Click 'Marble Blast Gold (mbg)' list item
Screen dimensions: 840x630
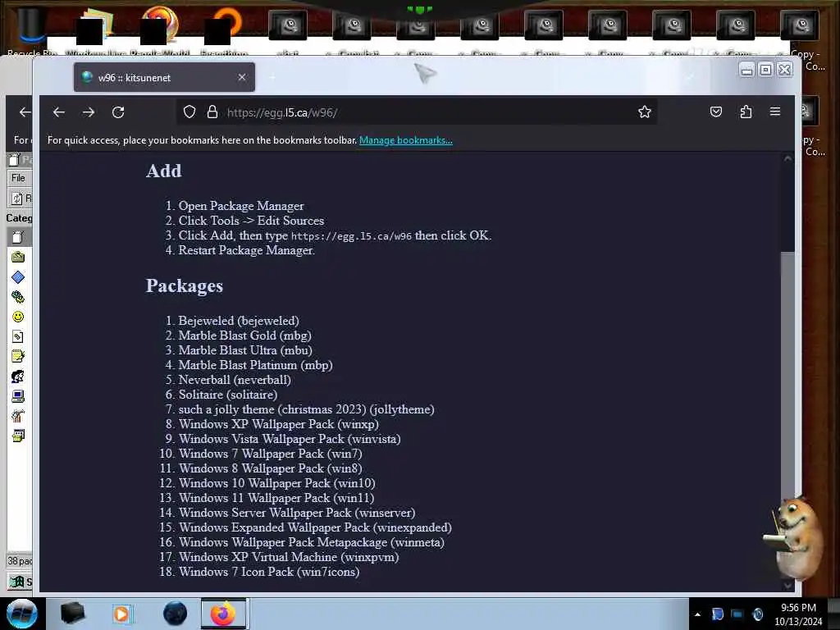tap(244, 336)
